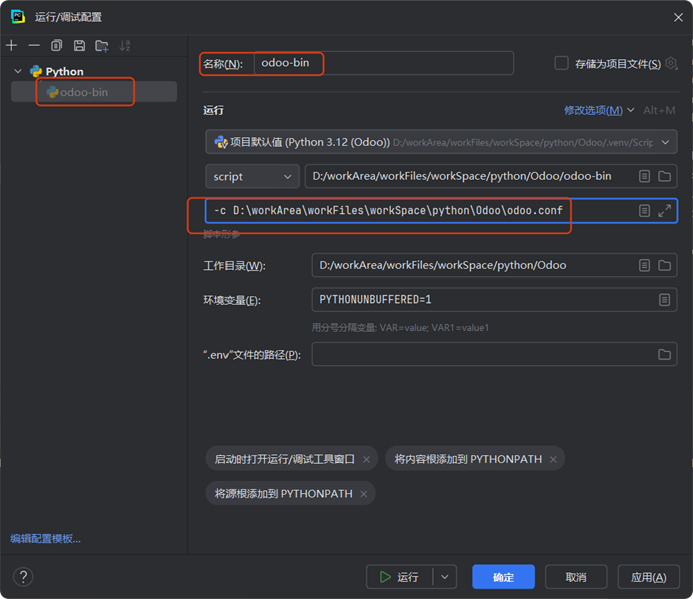Select the odoo-bin configuration entry
693x599 pixels.
coord(94,92)
